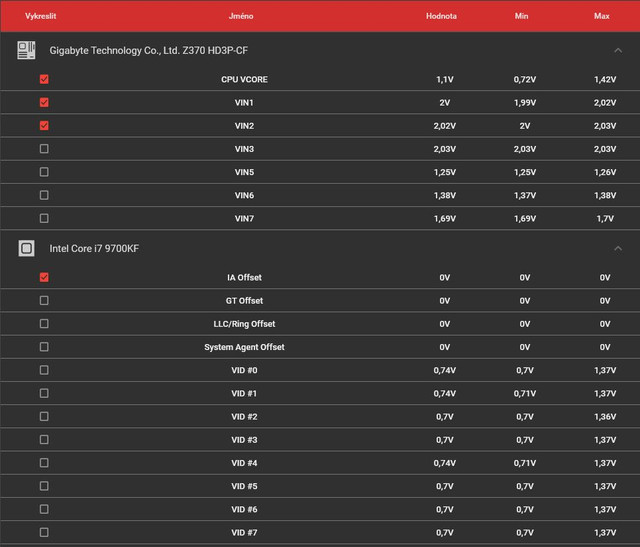This screenshot has height=547, width=640.
Task: Select the Gigabyte Technology Z370 HD3P-CF title
Action: point(149,51)
